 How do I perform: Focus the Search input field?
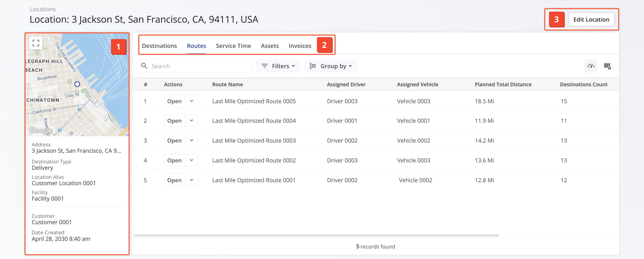click(195, 66)
